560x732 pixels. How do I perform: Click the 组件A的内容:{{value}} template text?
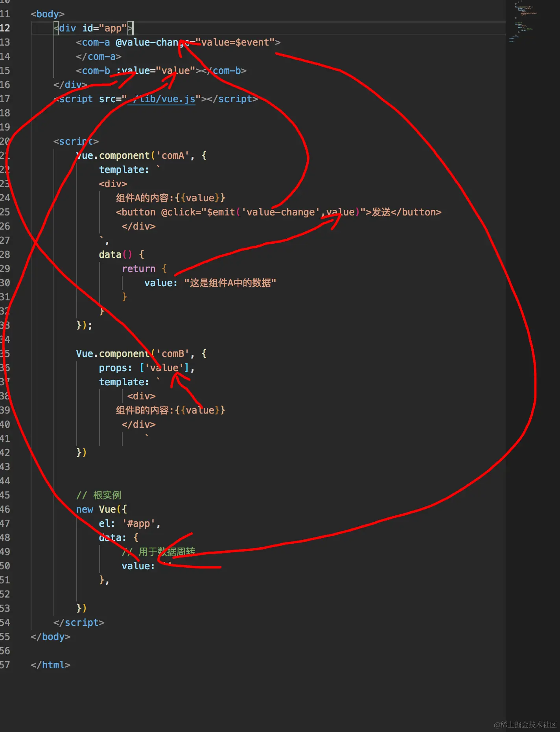(x=171, y=198)
